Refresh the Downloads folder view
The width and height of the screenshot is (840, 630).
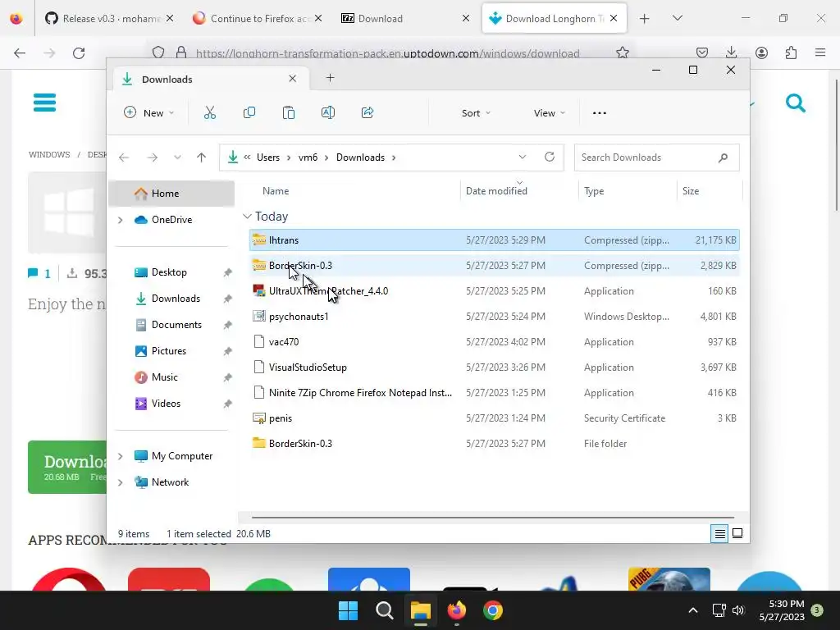(x=549, y=157)
